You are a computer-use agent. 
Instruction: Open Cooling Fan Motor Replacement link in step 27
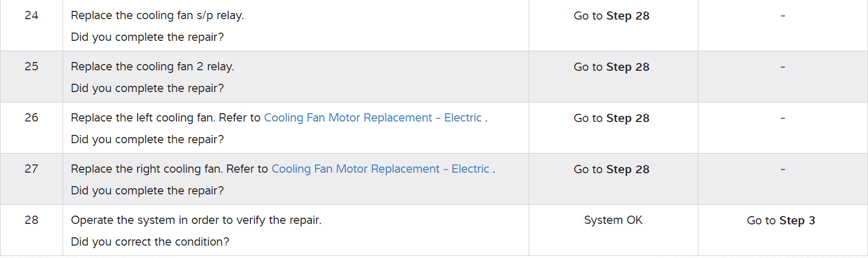coord(380,169)
